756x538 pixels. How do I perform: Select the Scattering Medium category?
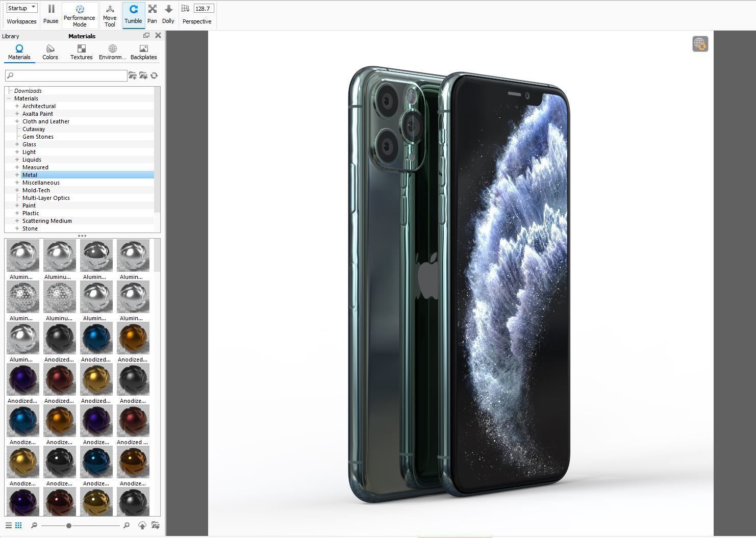tap(47, 221)
